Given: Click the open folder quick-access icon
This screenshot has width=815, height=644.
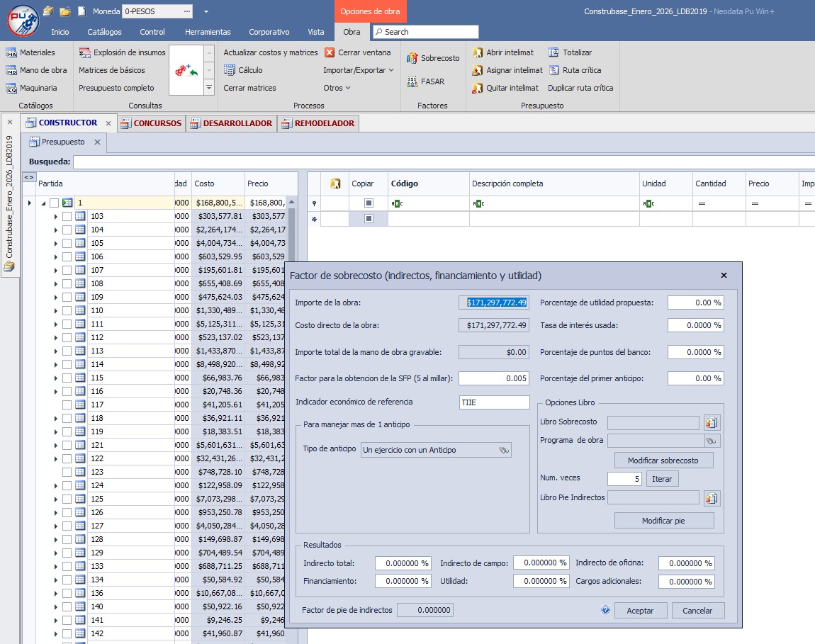Looking at the screenshot, I should point(65,11).
